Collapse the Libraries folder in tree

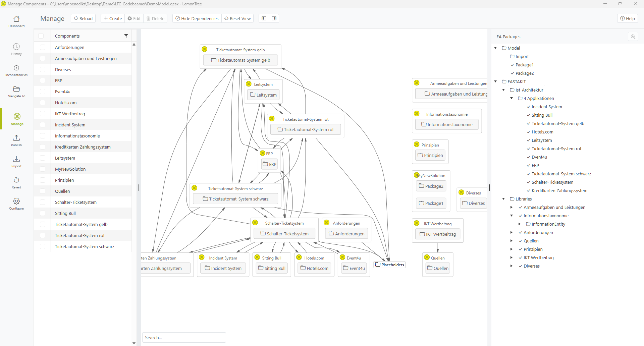click(x=503, y=199)
